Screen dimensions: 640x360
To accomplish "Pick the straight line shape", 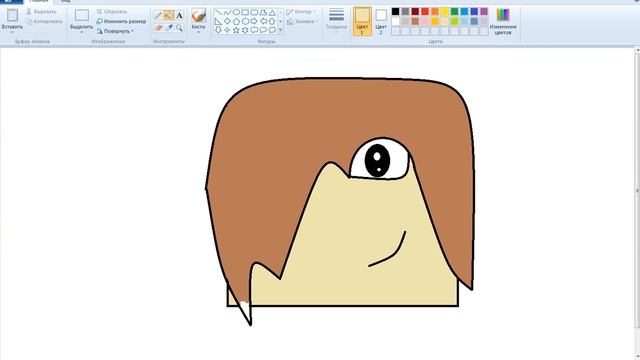I will [218, 12].
